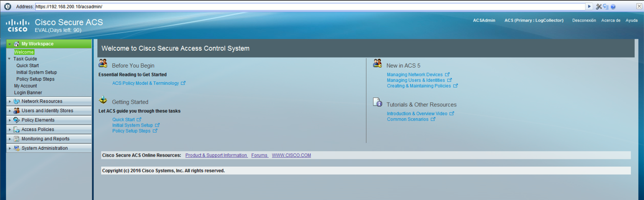The height and width of the screenshot is (200, 644).
Task: Click the System Administration icon
Action: 16,148
